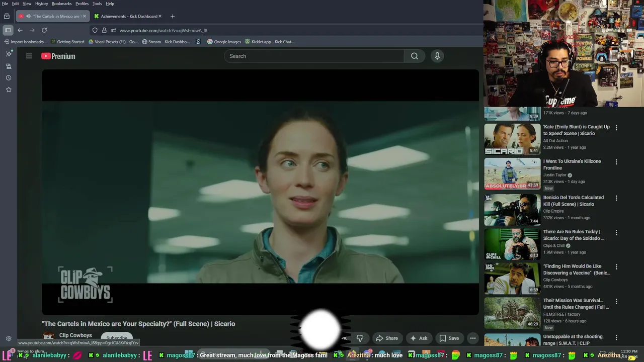The width and height of the screenshot is (644, 362).
Task: Open the History menu
Action: tap(42, 4)
